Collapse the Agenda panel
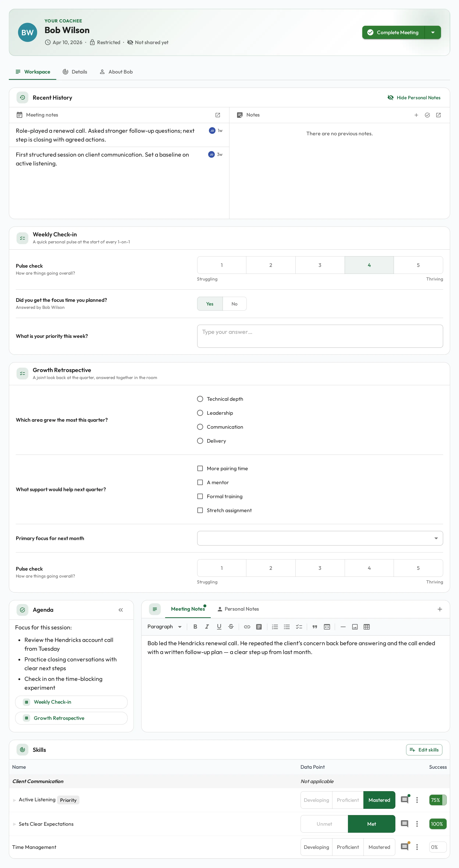The height and width of the screenshot is (868, 459). coord(121,610)
